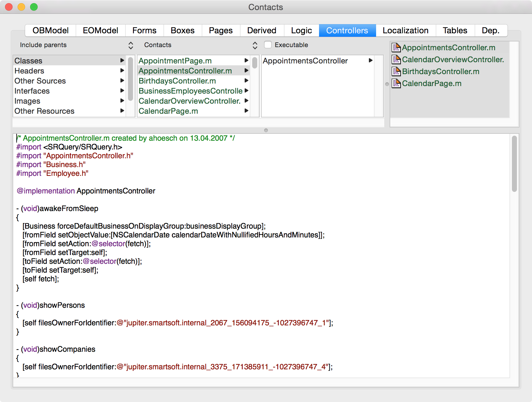Enable the Executable checkbox

(268, 45)
